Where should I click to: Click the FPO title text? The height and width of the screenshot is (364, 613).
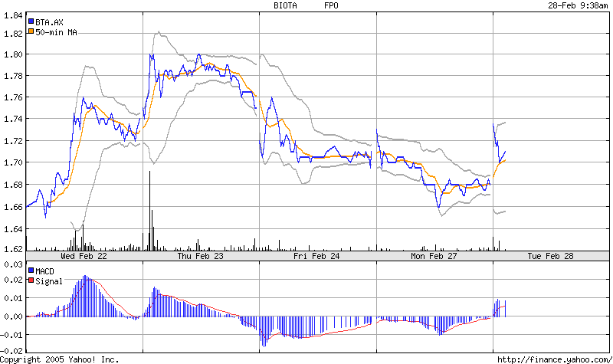pos(331,5)
